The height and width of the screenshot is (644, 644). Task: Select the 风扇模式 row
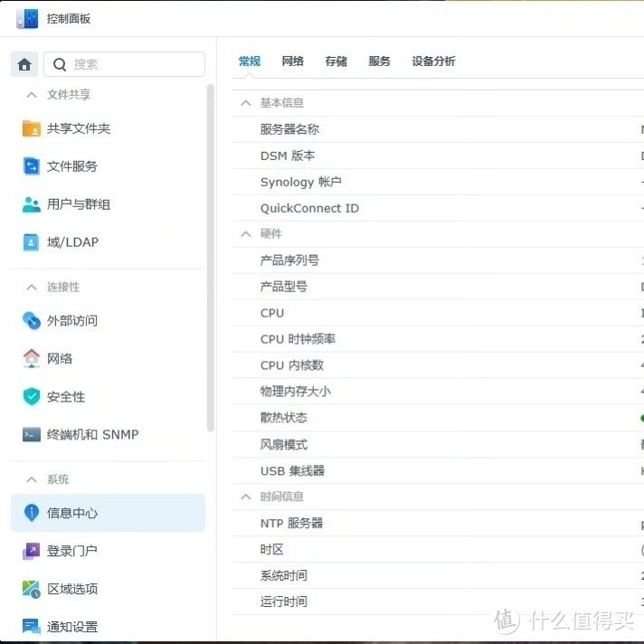click(438, 444)
